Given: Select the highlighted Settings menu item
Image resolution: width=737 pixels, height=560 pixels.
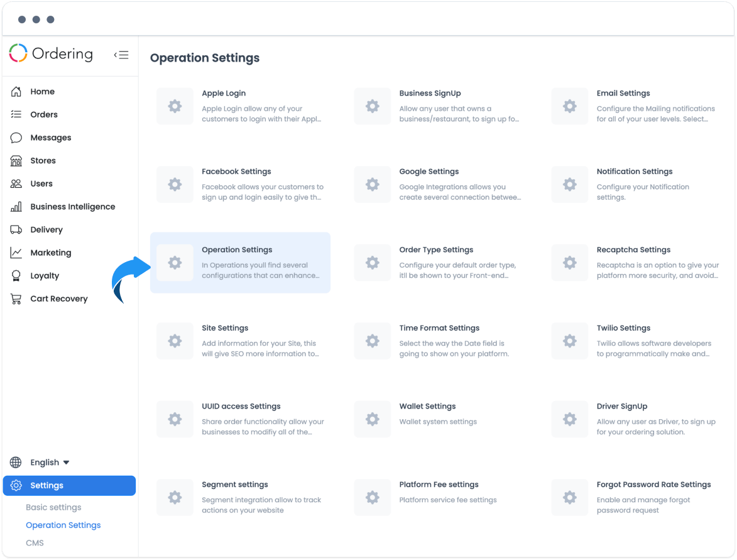Looking at the screenshot, I should (x=69, y=485).
